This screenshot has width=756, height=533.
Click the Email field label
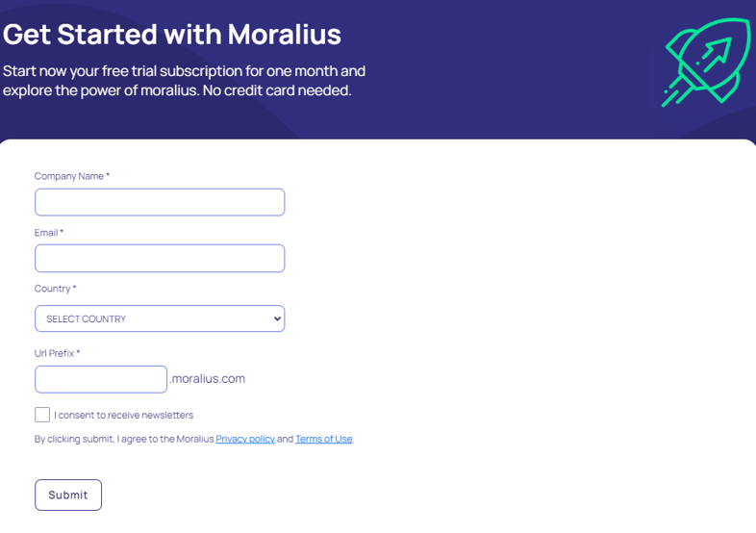(x=49, y=233)
